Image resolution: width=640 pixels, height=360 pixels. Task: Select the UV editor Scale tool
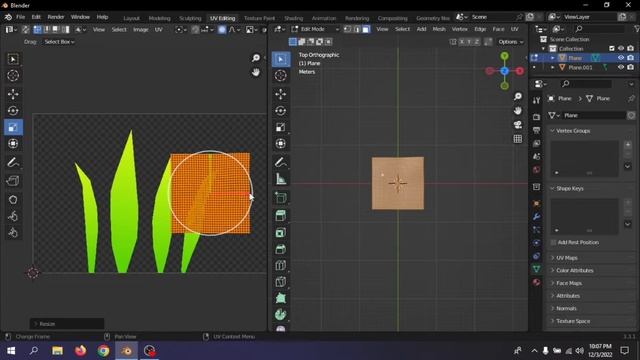tap(13, 127)
